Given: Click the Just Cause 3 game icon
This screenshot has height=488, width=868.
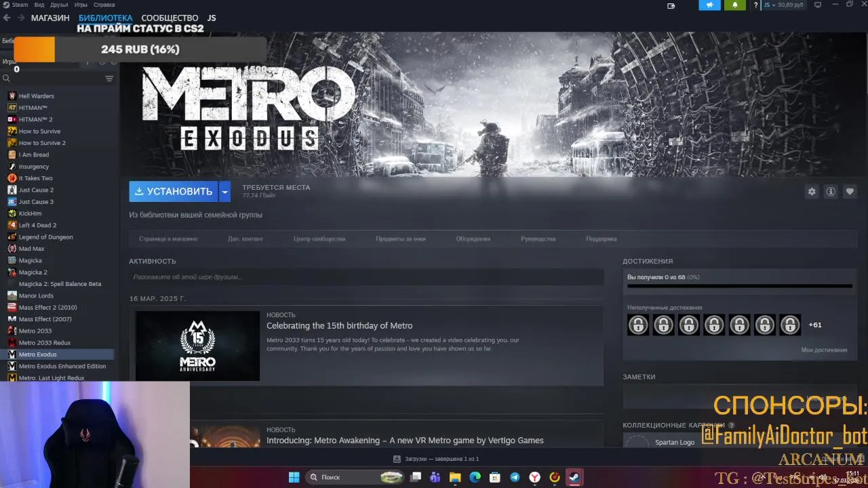Looking at the screenshot, I should click(12, 201).
